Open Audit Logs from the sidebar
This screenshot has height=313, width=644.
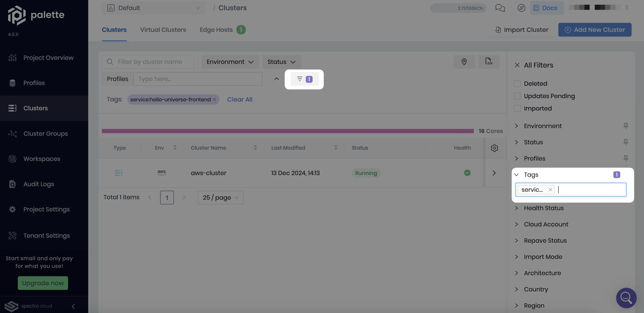click(x=38, y=184)
